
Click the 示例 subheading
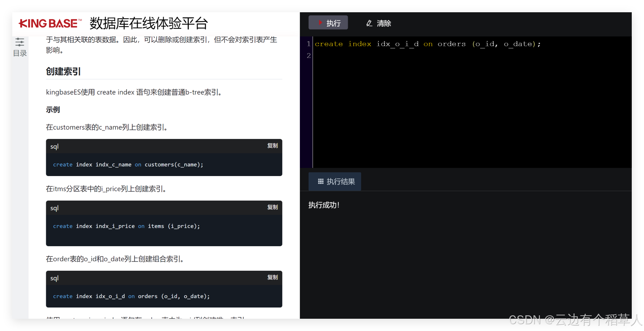(53, 110)
